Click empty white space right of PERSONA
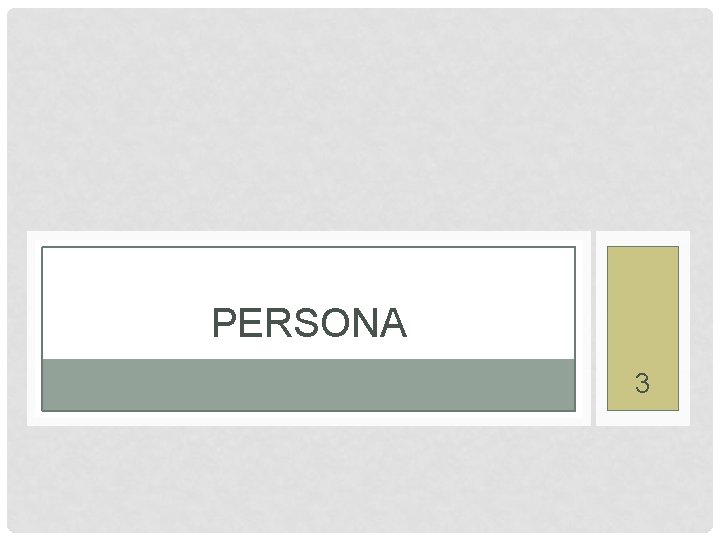Screen dimensions: 720x540 click(x=490, y=323)
